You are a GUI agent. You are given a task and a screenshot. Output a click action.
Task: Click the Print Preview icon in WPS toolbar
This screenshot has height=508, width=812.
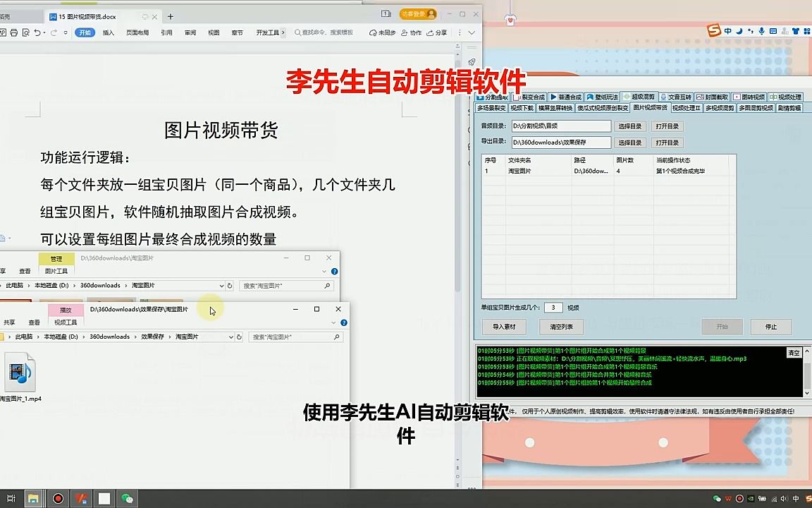click(x=26, y=32)
